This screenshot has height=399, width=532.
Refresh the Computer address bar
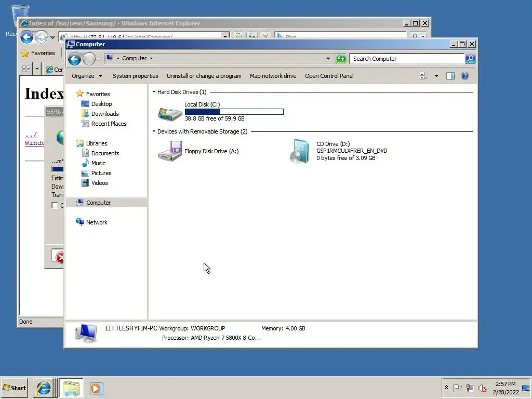click(341, 59)
